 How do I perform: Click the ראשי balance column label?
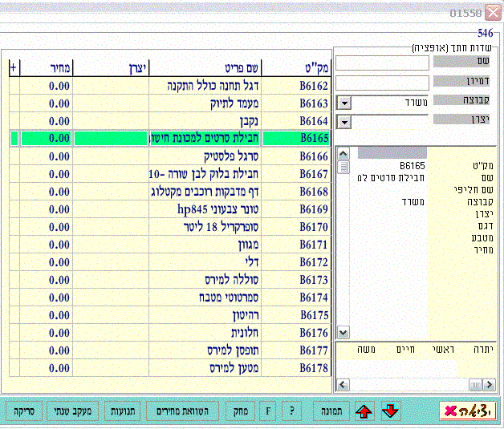443,350
